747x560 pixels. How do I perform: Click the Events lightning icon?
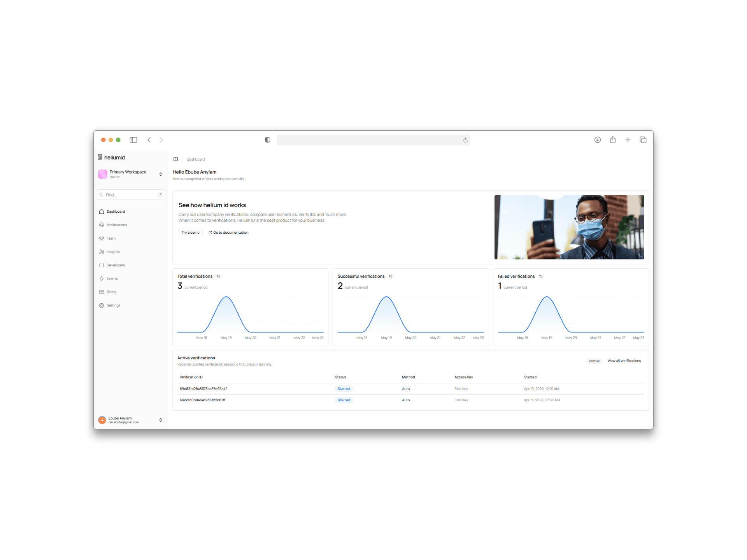(102, 278)
